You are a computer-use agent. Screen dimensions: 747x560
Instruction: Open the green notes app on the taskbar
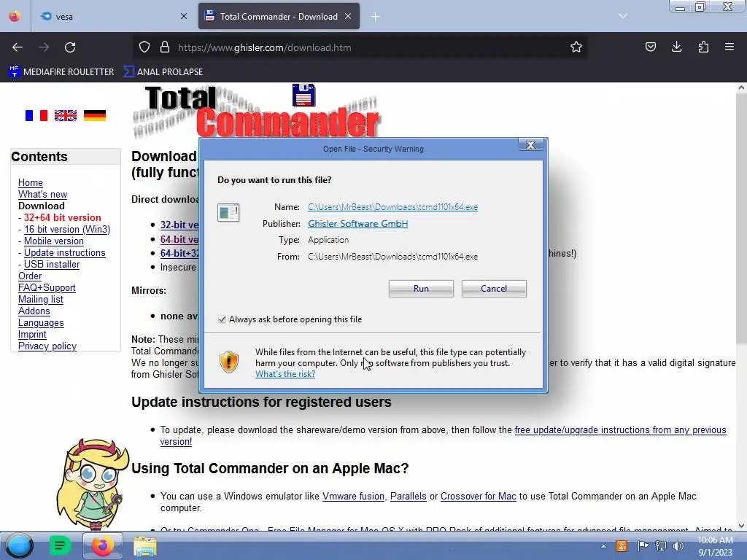(60, 545)
